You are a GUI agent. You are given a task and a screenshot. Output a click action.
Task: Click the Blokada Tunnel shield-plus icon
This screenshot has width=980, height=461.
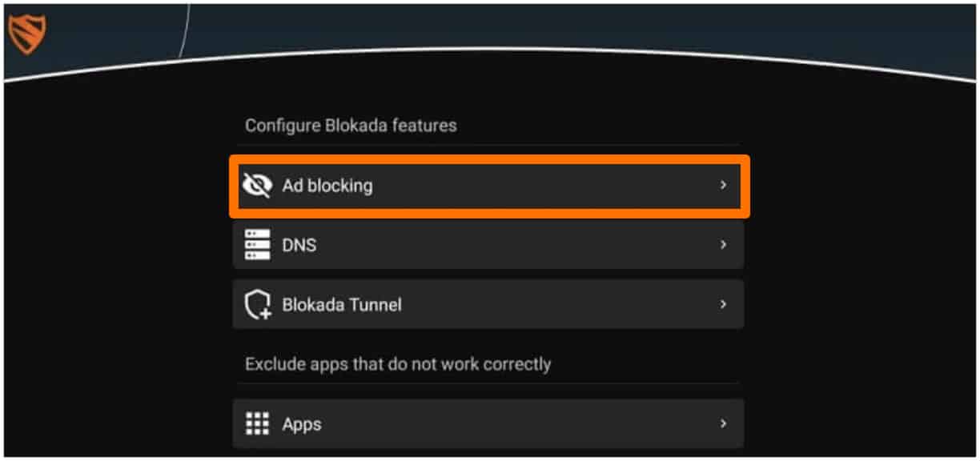[257, 305]
